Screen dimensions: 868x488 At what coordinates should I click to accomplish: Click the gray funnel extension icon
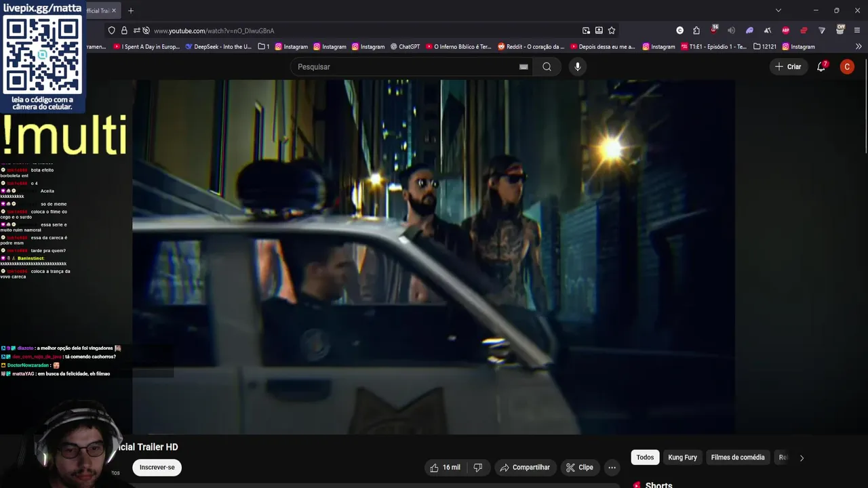[x=822, y=30]
